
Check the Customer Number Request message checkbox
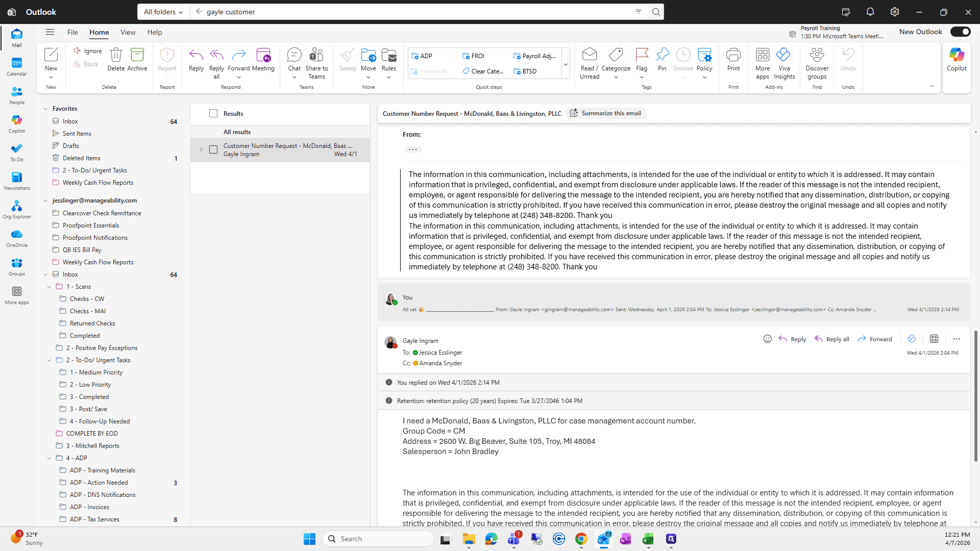213,149
